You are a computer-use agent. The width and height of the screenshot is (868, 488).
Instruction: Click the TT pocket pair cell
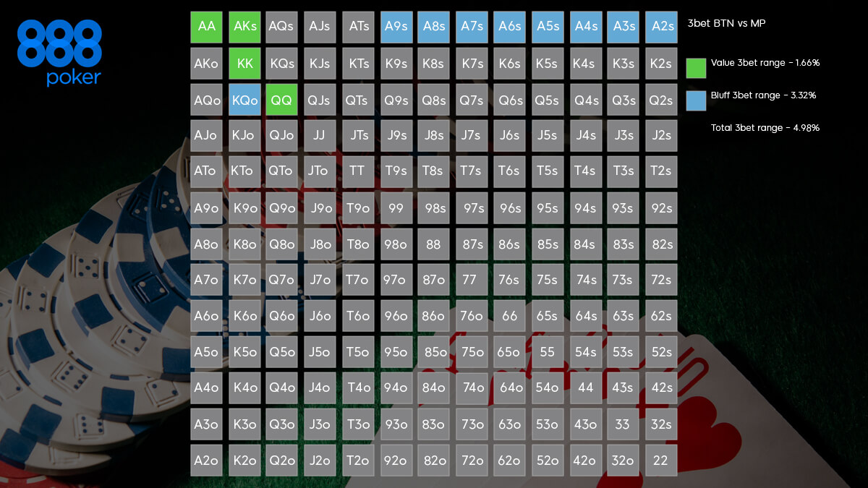point(357,171)
